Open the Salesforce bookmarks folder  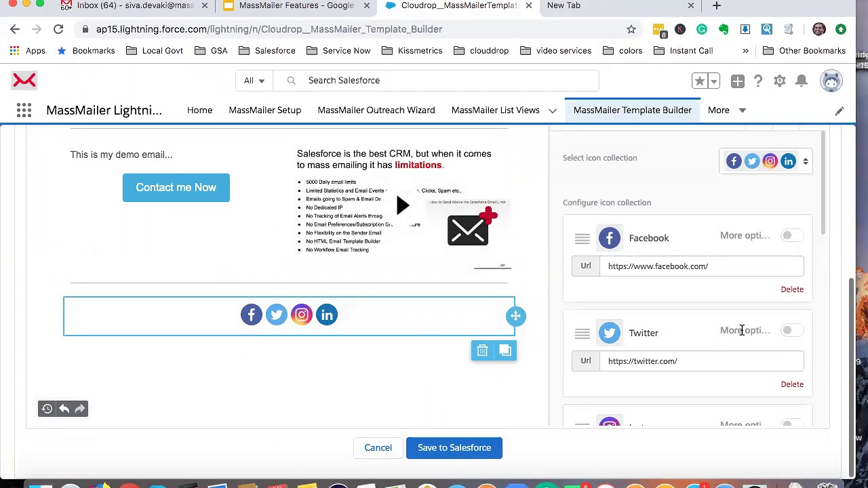[x=267, y=51]
